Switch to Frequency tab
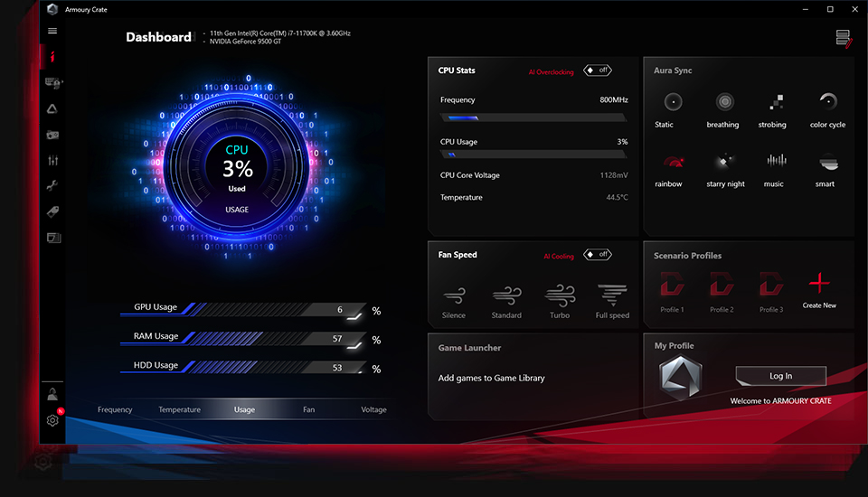The height and width of the screenshot is (497, 868). point(115,409)
